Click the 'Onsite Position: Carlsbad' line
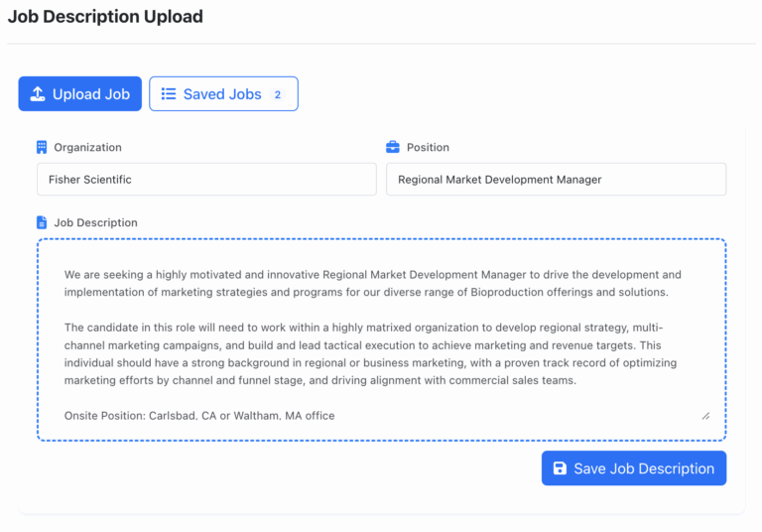 [x=199, y=415]
